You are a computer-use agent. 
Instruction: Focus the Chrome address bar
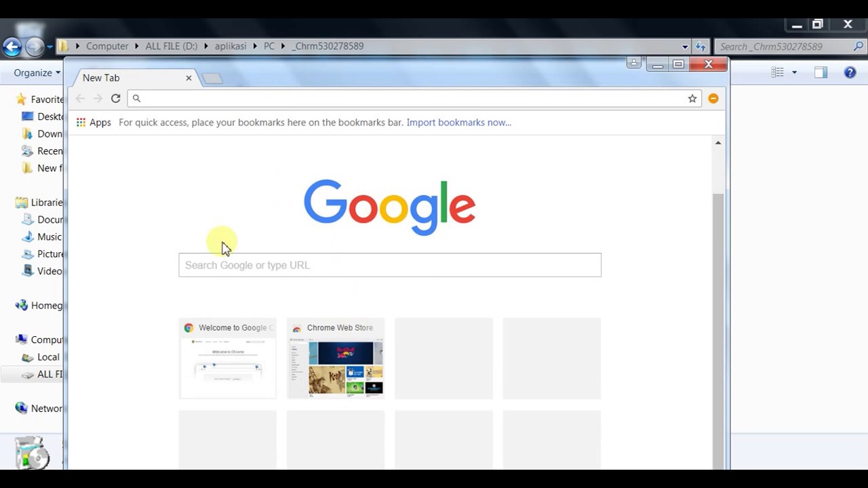414,98
